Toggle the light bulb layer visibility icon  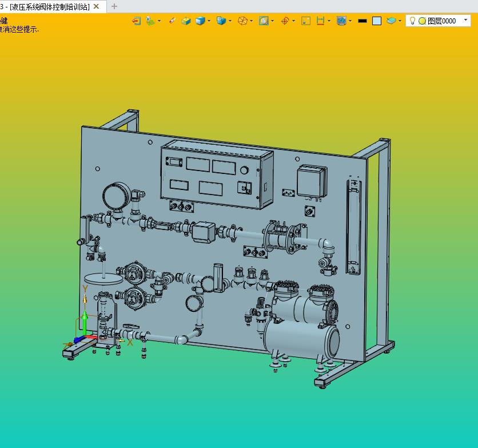412,21
